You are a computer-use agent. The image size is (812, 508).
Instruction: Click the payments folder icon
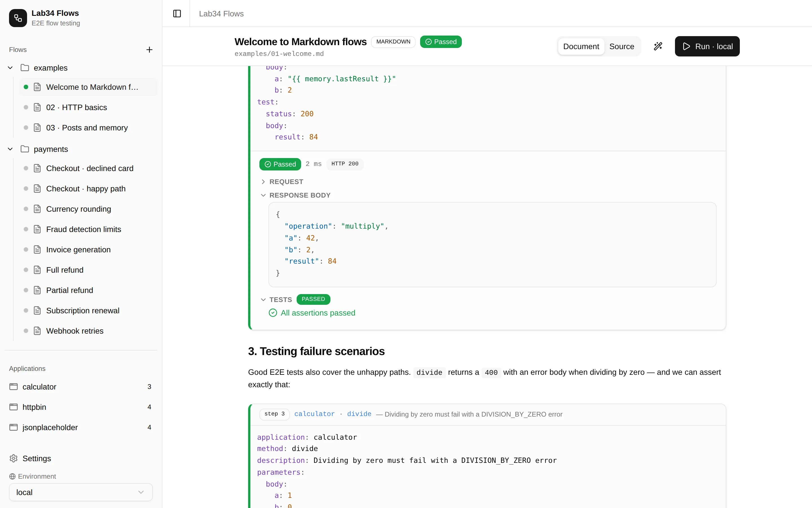pos(25,149)
